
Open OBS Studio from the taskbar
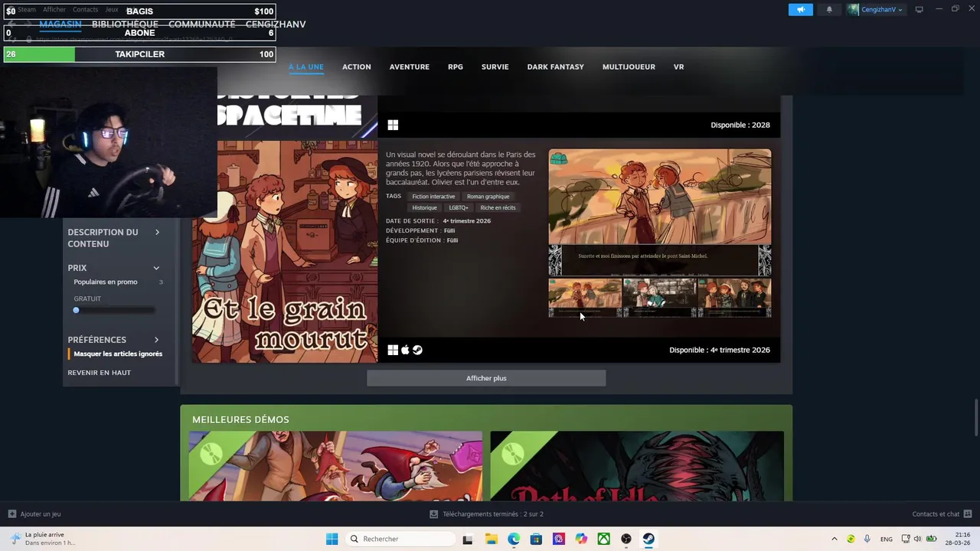[x=626, y=539]
